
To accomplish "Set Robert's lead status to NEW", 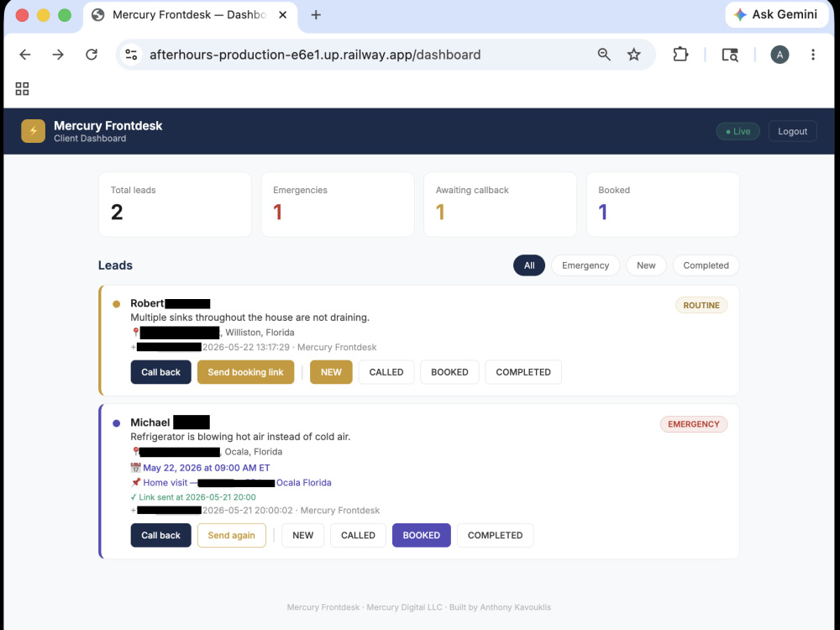I will [331, 372].
